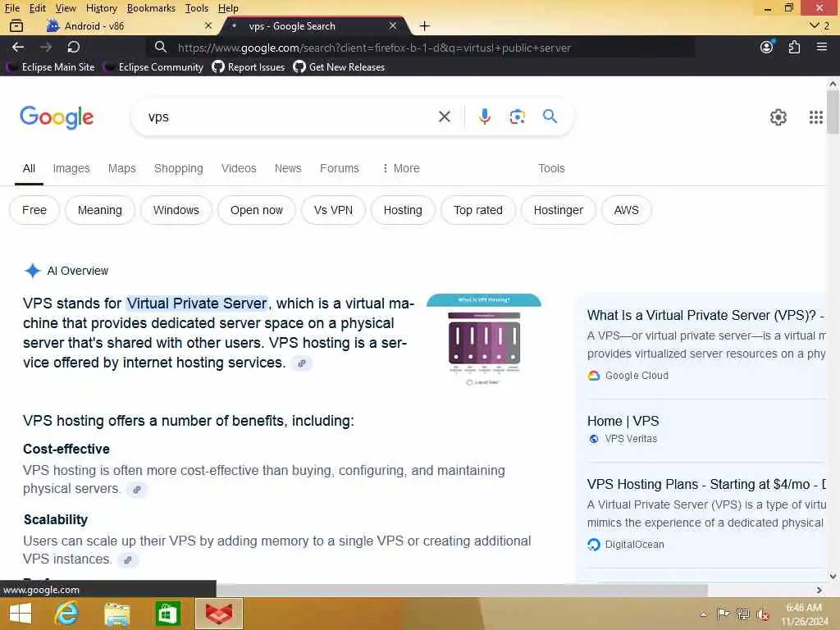Show hidden tray icons arrow
The image size is (840, 630).
point(703,614)
